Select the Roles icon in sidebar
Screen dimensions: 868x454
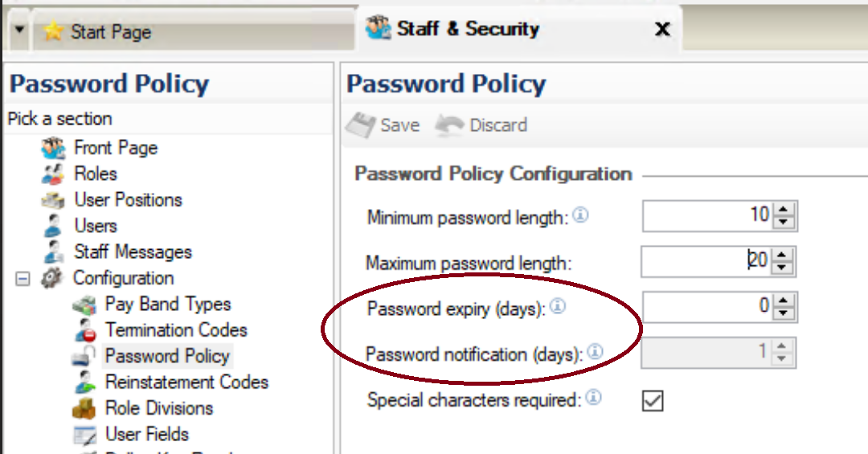tap(53, 174)
